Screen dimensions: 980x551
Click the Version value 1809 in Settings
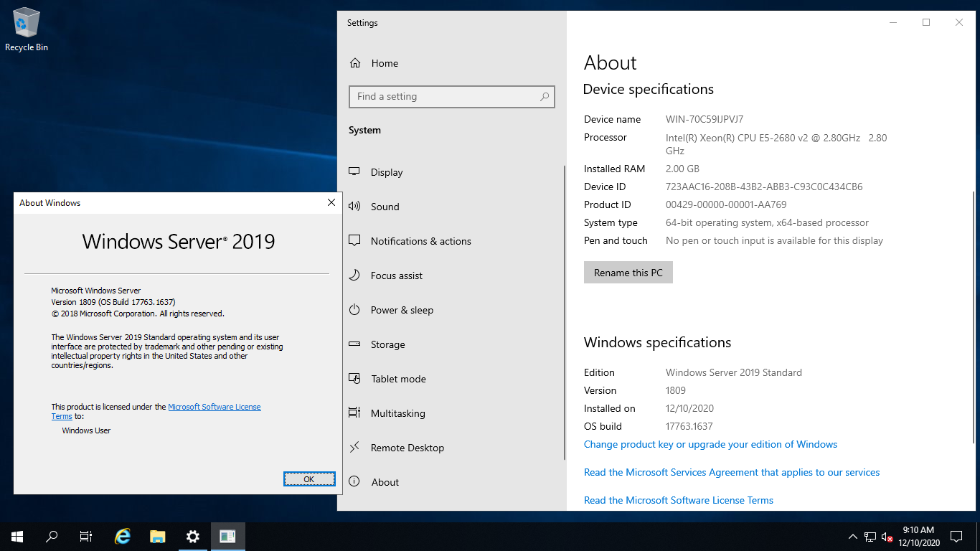coord(676,390)
